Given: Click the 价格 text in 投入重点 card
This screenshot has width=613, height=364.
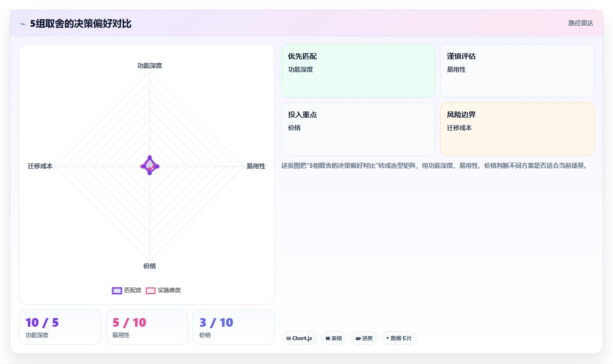Looking at the screenshot, I should 294,128.
